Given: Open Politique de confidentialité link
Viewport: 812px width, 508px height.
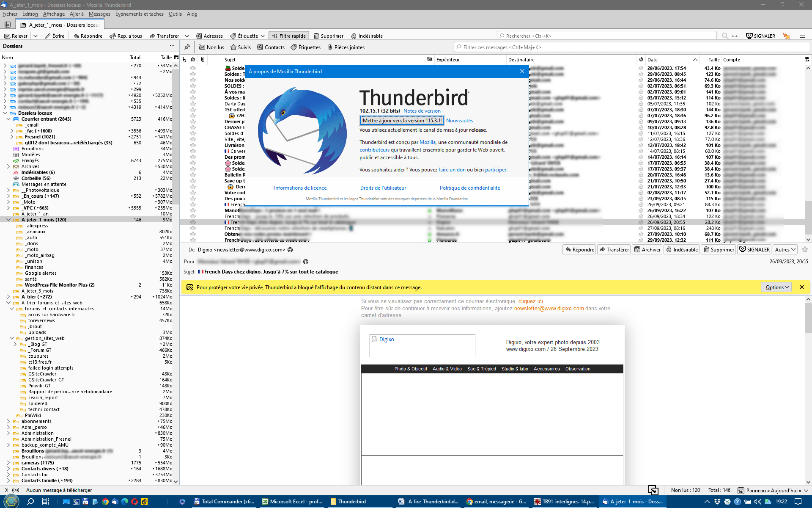Looking at the screenshot, I should (x=469, y=188).
